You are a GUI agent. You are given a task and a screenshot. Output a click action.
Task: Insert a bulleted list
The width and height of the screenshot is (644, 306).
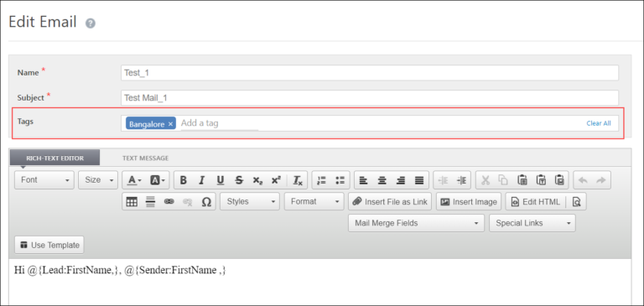coord(340,180)
